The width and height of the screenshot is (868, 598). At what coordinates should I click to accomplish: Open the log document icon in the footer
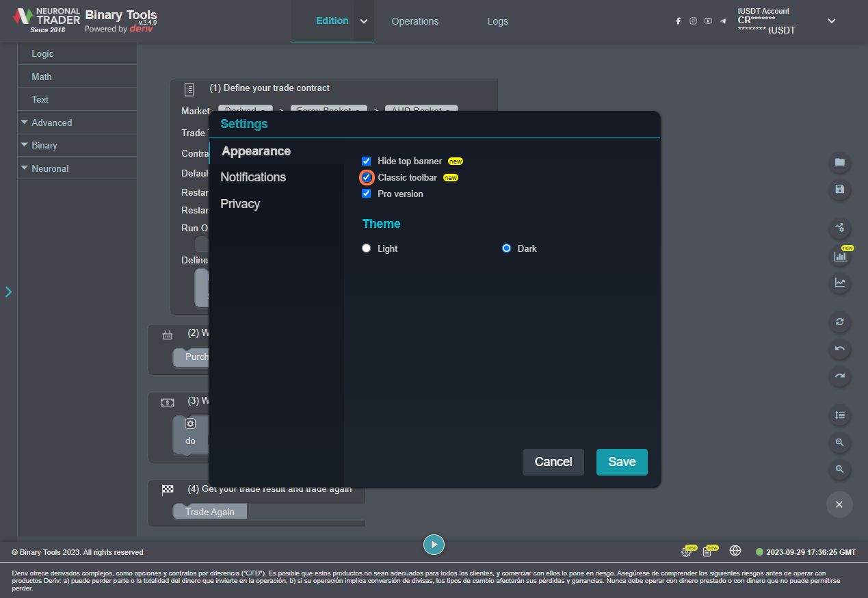pos(711,549)
